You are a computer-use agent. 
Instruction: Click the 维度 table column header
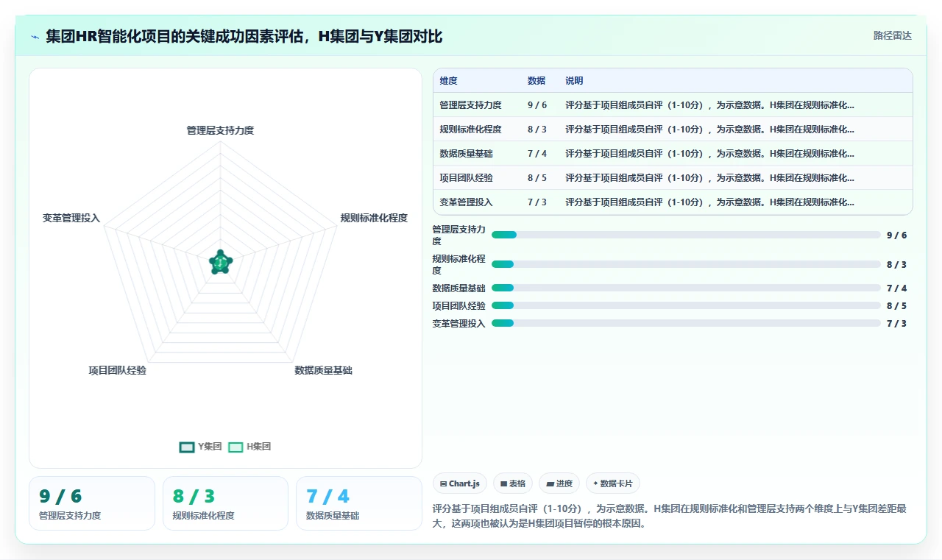(x=449, y=80)
